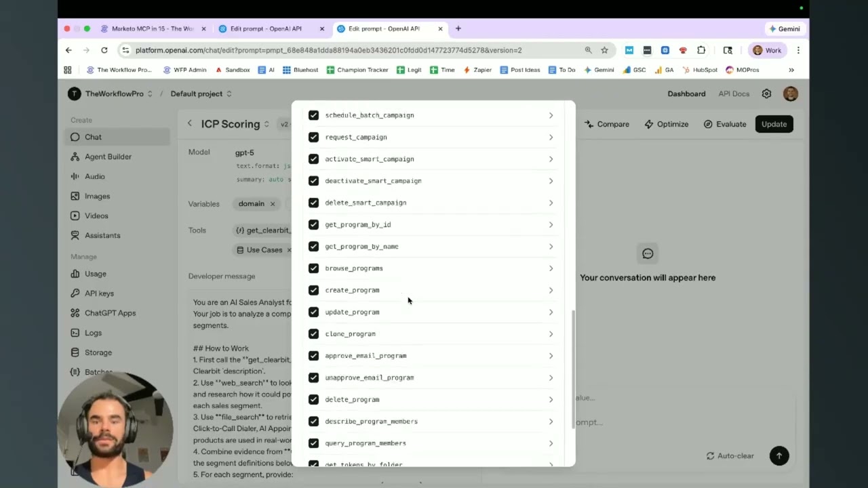868x488 pixels.
Task: Toggle the clone_program checkbox
Action: (x=313, y=333)
